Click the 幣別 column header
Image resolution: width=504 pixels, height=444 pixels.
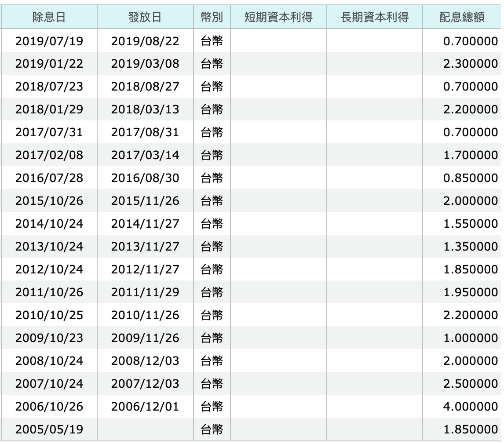[x=212, y=17]
